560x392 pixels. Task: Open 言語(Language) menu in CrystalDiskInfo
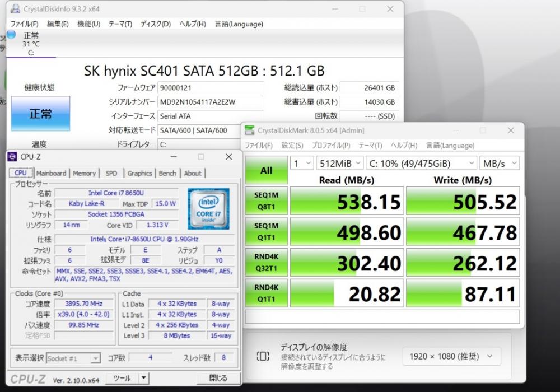(239, 24)
